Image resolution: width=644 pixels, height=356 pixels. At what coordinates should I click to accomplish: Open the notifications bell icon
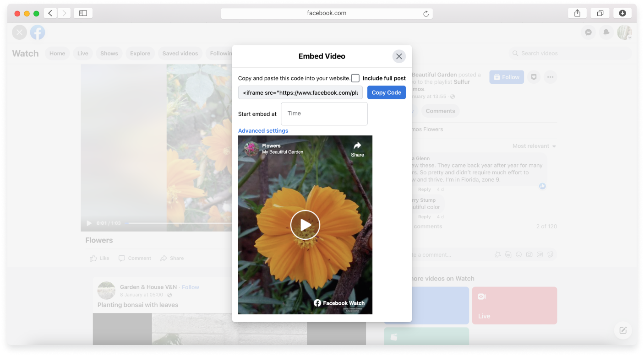click(606, 32)
